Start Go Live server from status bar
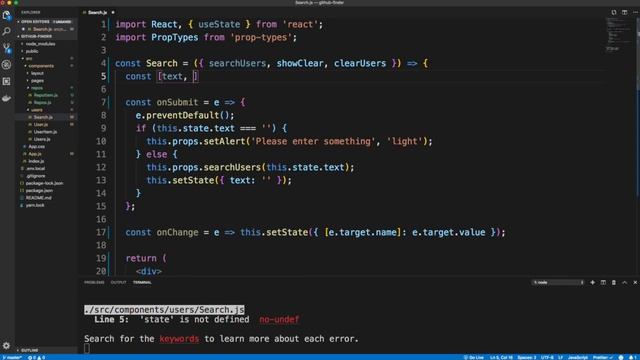The image size is (640, 360). [x=473, y=357]
